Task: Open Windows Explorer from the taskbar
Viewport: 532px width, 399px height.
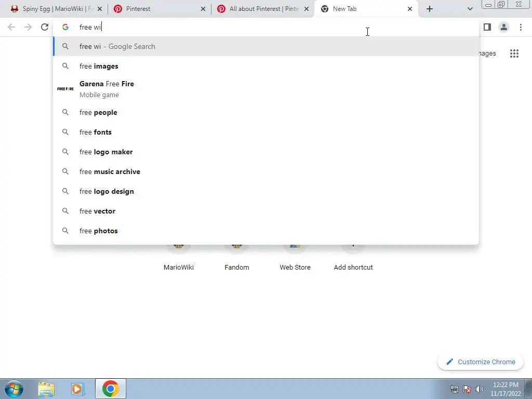Action: click(46, 389)
